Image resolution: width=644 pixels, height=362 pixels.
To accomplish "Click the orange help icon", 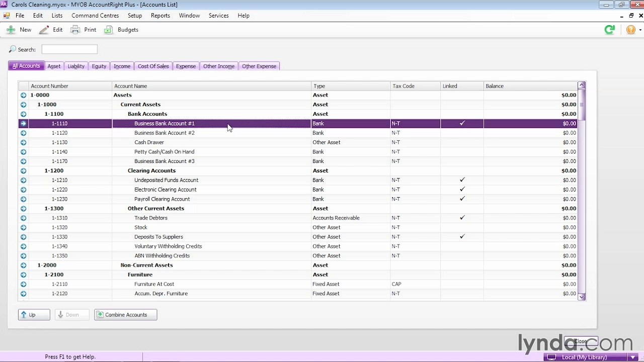I will point(630,30).
